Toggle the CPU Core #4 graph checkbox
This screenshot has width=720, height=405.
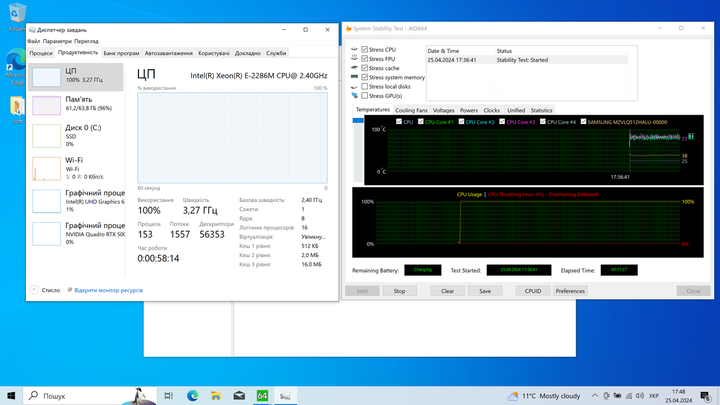[x=543, y=122]
